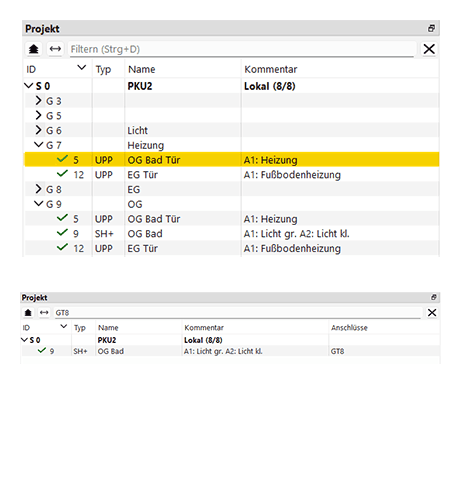This screenshot has width=459, height=480.
Task: Select highlighted row 5 OG Bad Tür under G 7
Action: (x=232, y=160)
